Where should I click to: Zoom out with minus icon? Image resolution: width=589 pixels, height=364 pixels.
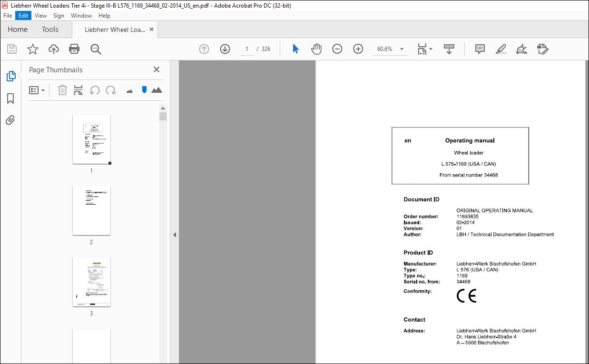(337, 49)
